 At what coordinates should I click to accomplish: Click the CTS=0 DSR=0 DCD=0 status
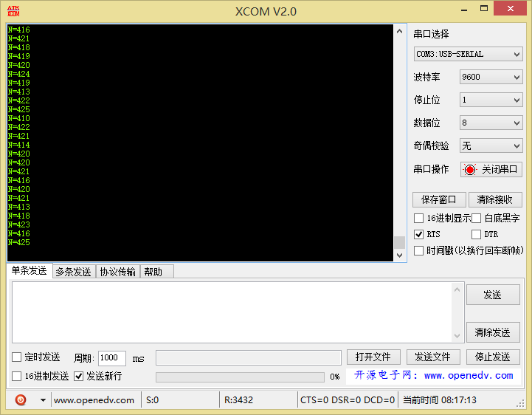348,400
